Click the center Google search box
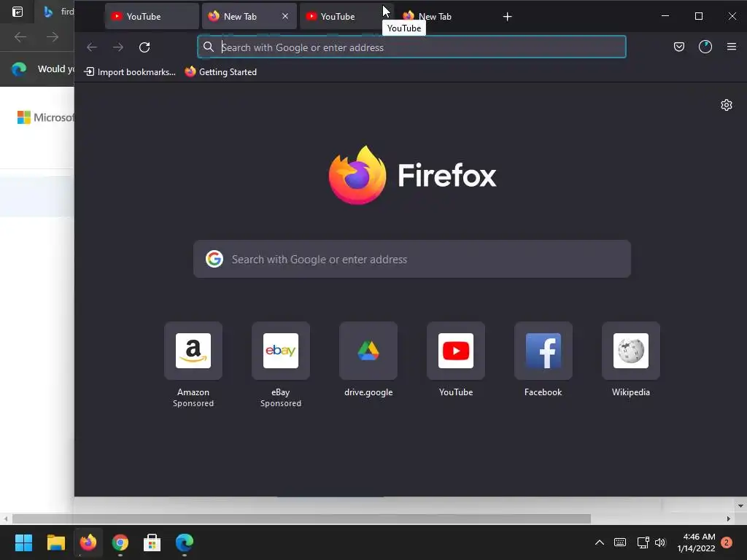Viewport: 747px width, 560px height. 412,259
